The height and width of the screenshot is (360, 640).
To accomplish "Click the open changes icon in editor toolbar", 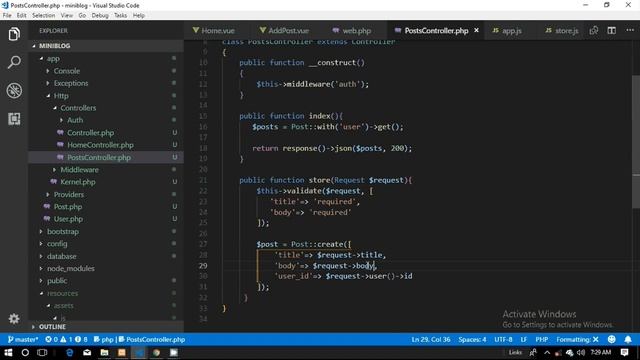I will point(593,31).
